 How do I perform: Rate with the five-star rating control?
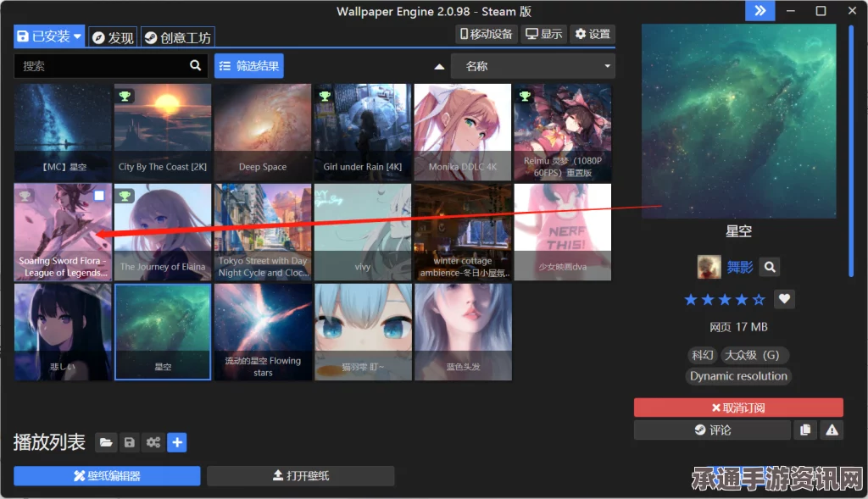coord(725,300)
